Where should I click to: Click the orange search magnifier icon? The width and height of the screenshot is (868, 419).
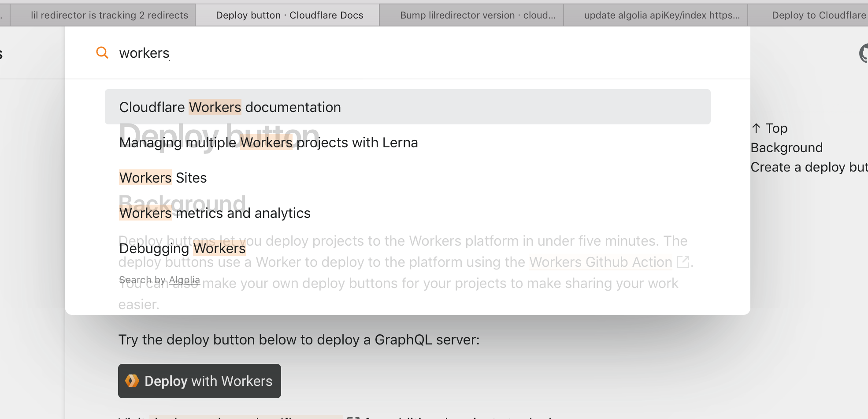tap(102, 52)
